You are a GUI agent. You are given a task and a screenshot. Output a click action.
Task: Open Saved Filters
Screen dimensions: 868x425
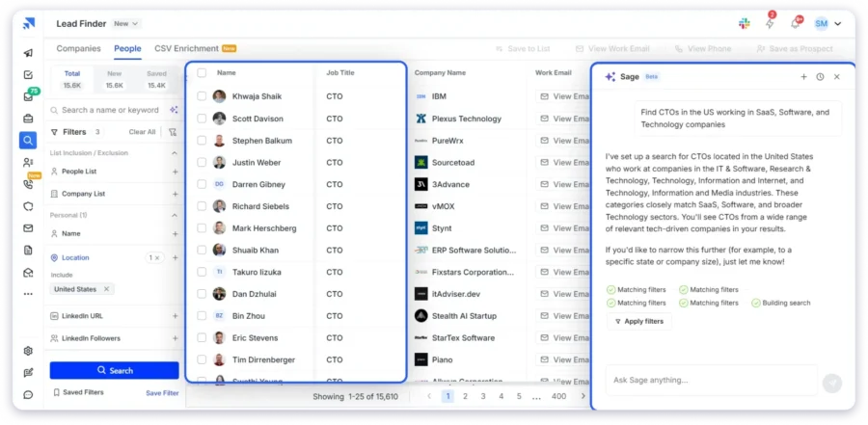[x=78, y=392]
